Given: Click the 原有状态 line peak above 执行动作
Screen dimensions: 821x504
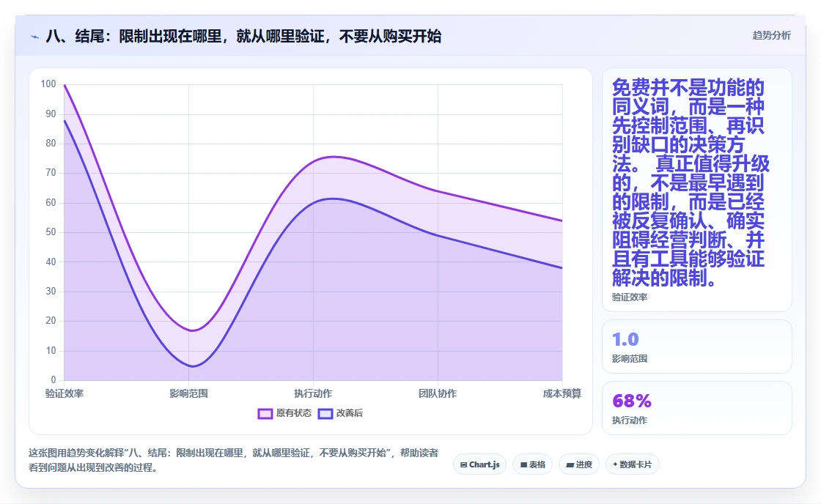Looking at the screenshot, I should tap(334, 157).
